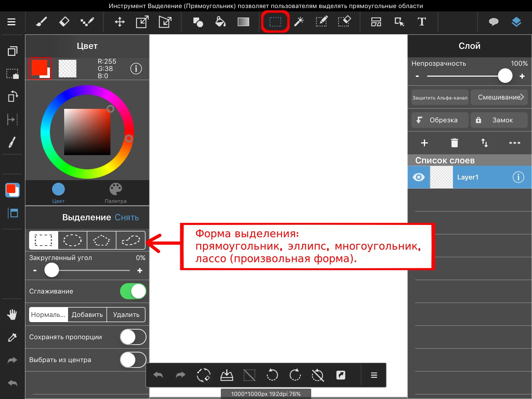Screen dimensions: 532x399
Task: Click the Снять deselect link
Action: coord(127,217)
